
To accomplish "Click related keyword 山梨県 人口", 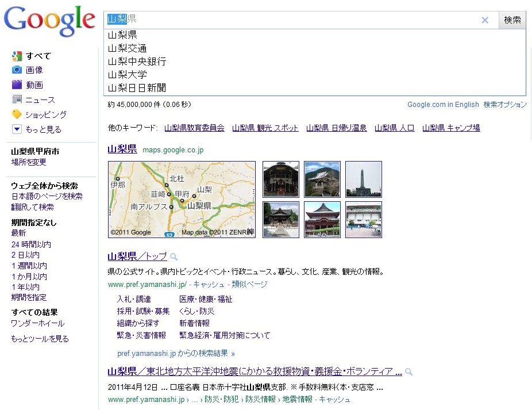I will tap(395, 128).
